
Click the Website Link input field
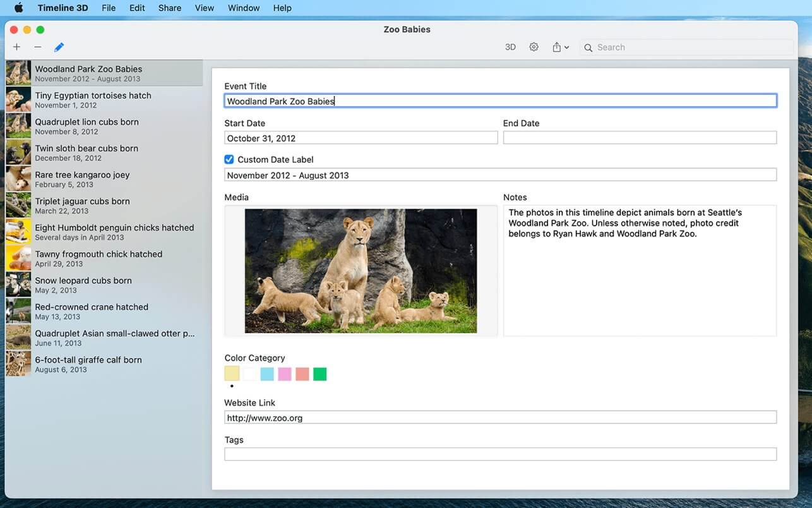point(500,418)
